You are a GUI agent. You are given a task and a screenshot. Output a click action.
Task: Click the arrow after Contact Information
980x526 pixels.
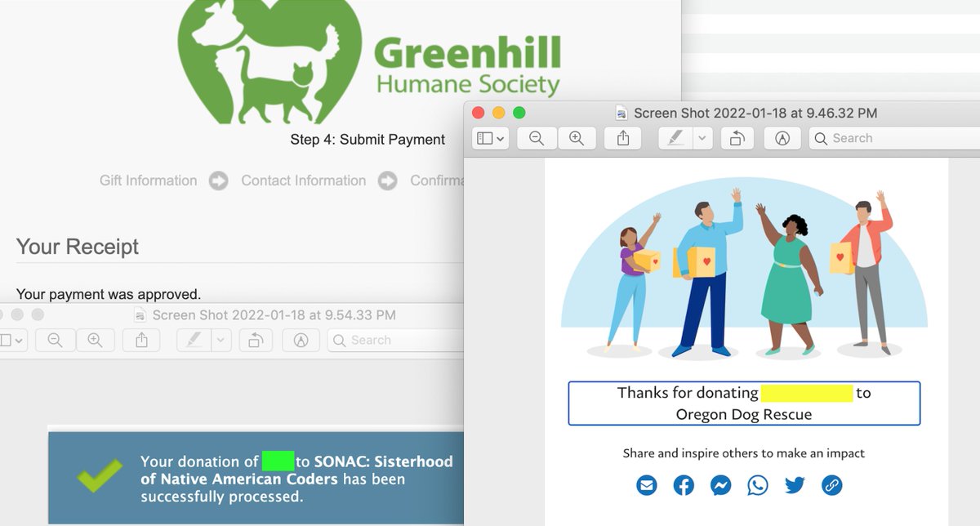coord(388,181)
